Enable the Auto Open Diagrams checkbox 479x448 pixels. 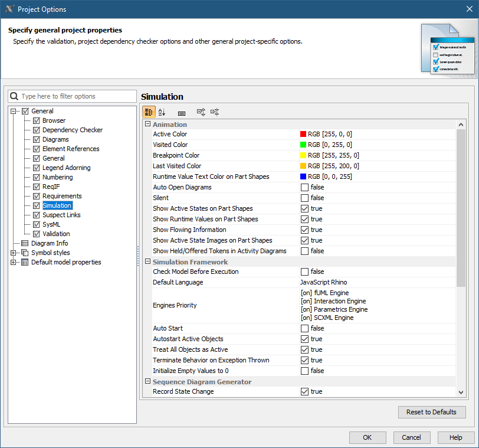point(304,187)
